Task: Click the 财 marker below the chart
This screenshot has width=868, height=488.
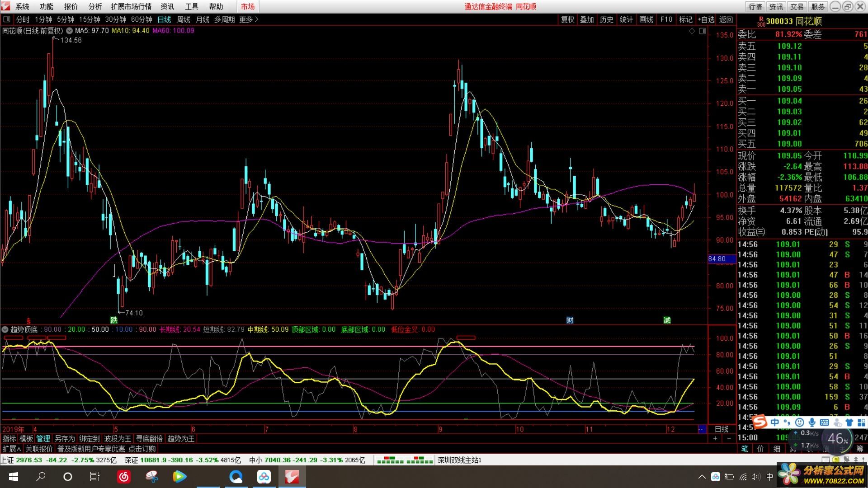Action: (570, 320)
